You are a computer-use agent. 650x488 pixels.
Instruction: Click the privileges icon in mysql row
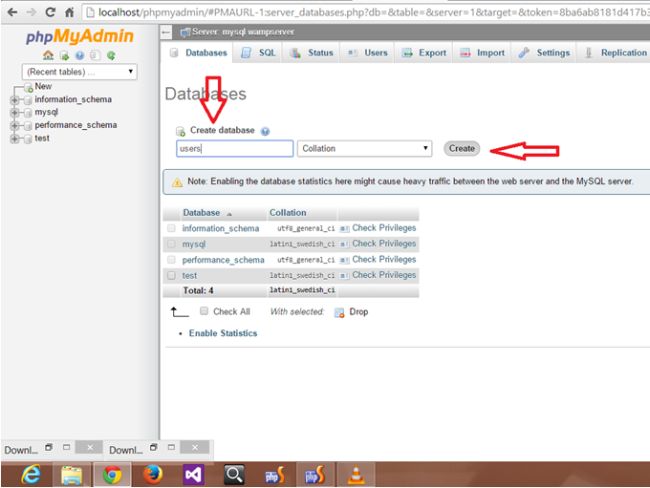(x=344, y=244)
